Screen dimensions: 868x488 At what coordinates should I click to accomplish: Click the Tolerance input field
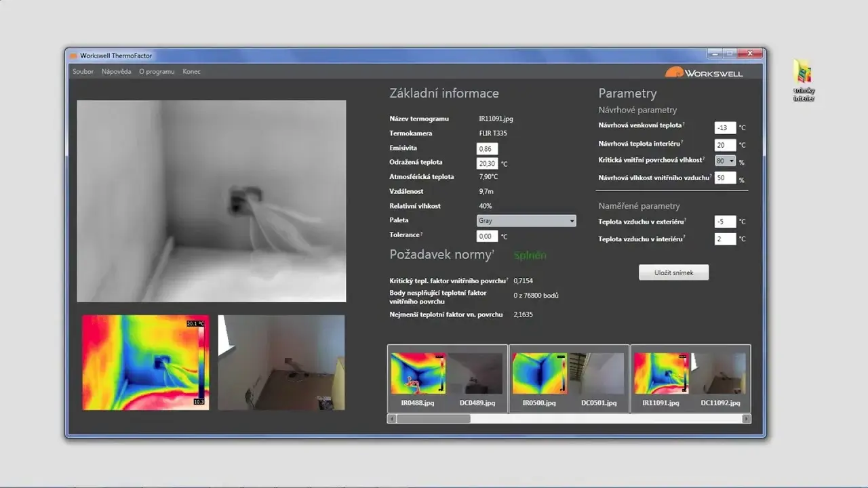(488, 236)
